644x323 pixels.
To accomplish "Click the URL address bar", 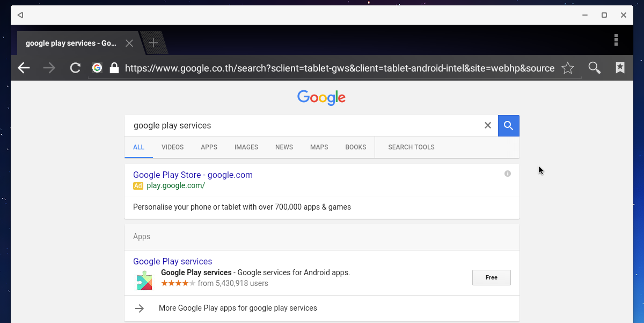I will pos(339,68).
